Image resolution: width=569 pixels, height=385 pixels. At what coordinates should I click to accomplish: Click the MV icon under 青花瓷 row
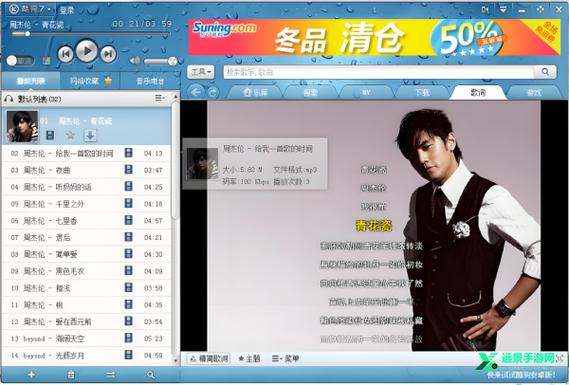(x=50, y=136)
